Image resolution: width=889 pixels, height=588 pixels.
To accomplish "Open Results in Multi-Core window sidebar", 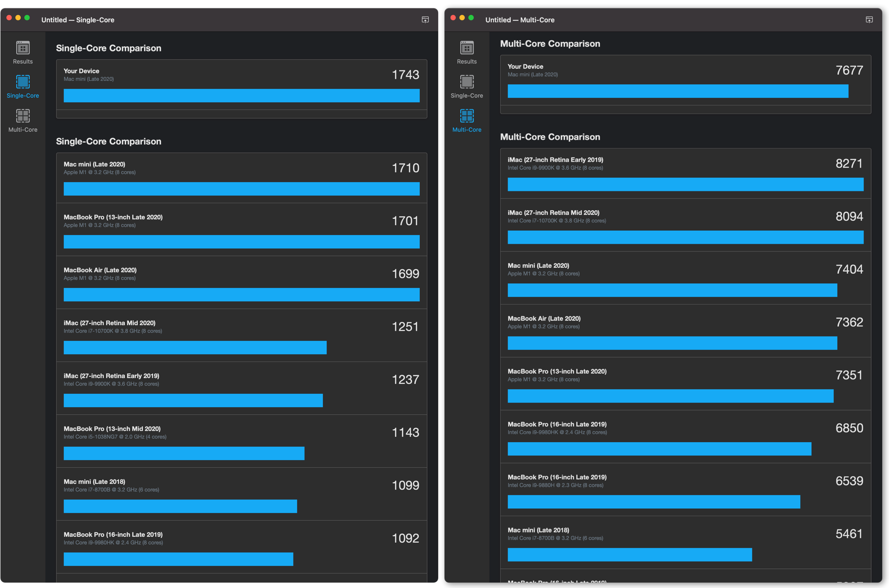I will (466, 52).
